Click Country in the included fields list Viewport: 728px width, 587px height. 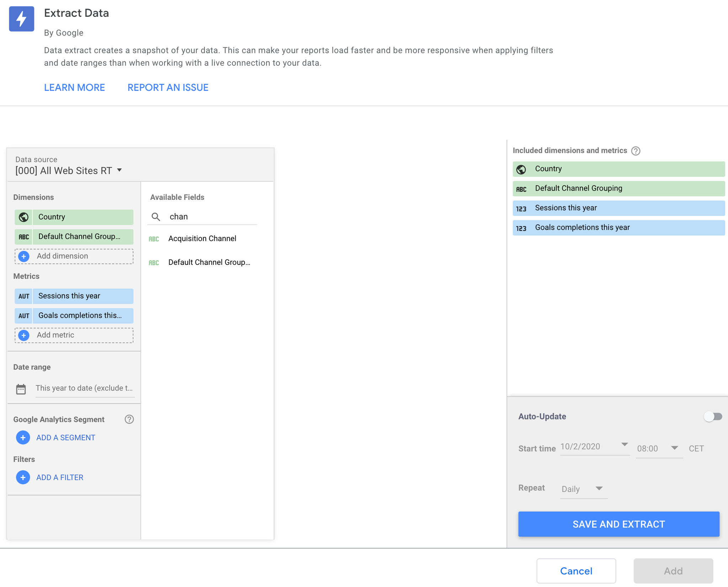(x=619, y=169)
